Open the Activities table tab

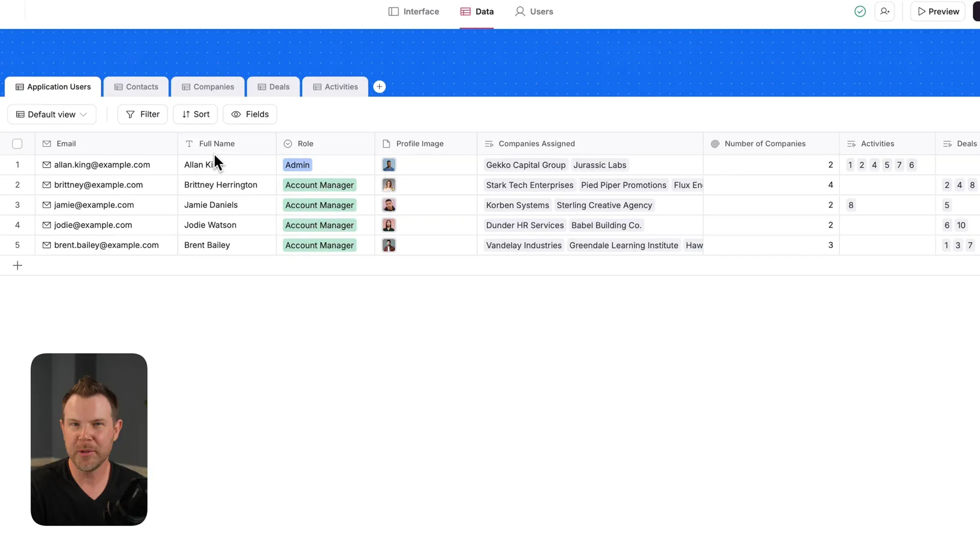335,87
